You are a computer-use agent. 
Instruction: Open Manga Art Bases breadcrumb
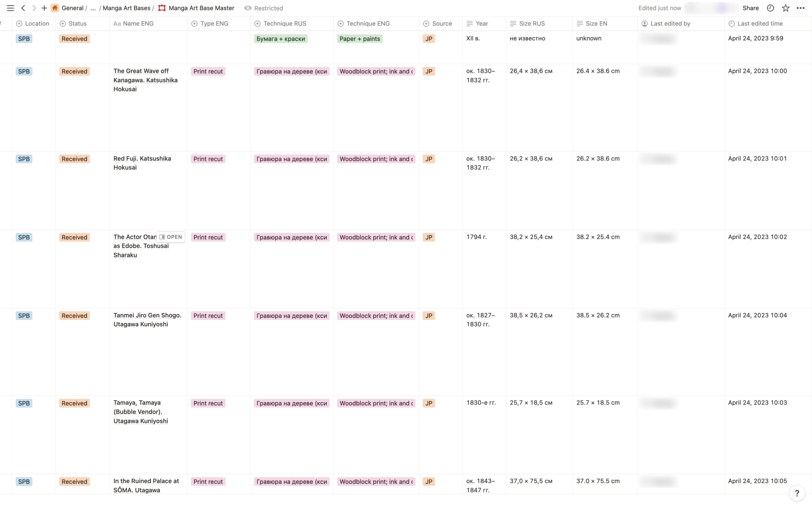coord(126,8)
